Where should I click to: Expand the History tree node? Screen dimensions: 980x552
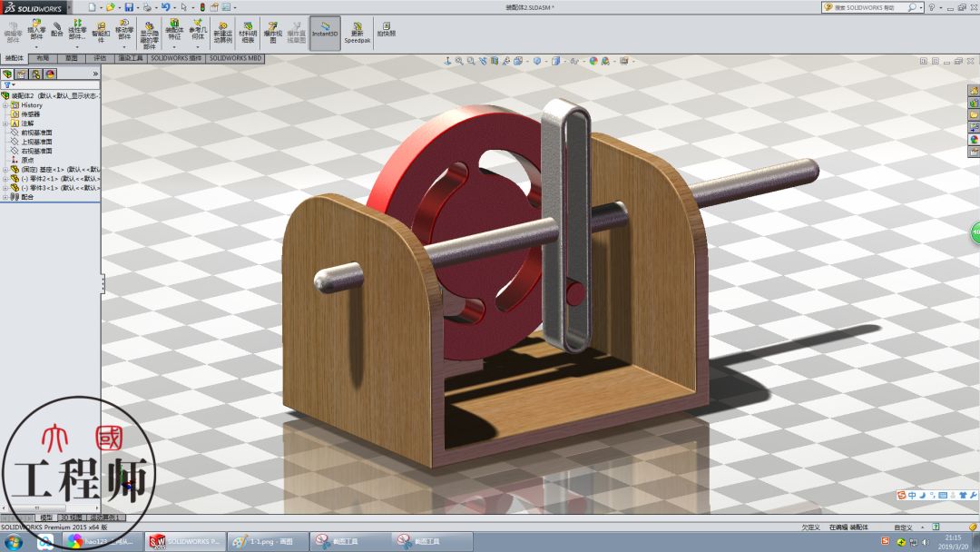(5, 105)
